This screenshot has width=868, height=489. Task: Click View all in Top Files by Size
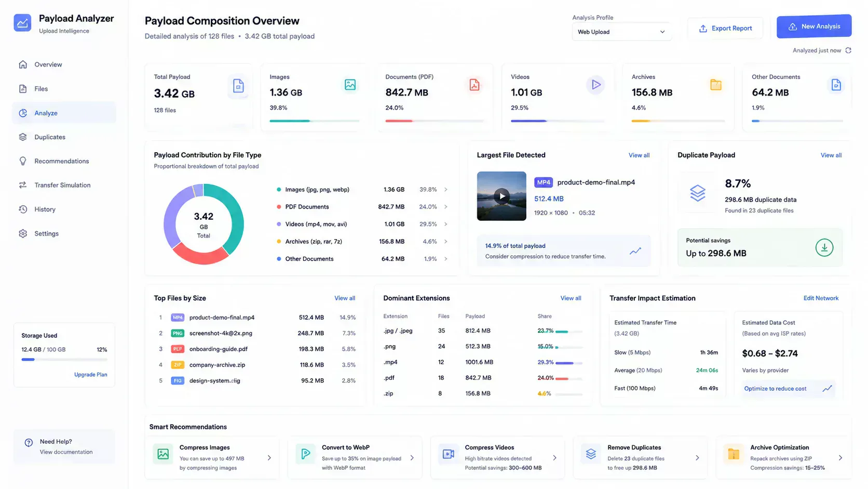(x=345, y=298)
